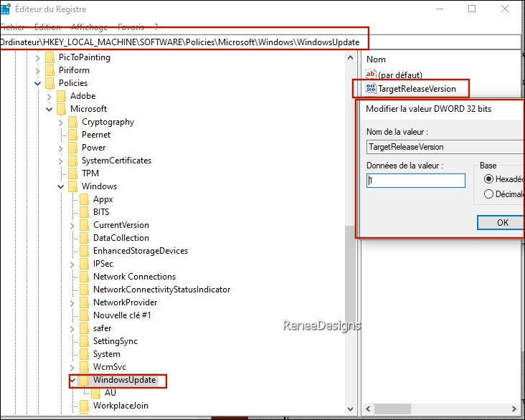Click the TPM folder icon
The image size is (525, 420).
(72, 173)
